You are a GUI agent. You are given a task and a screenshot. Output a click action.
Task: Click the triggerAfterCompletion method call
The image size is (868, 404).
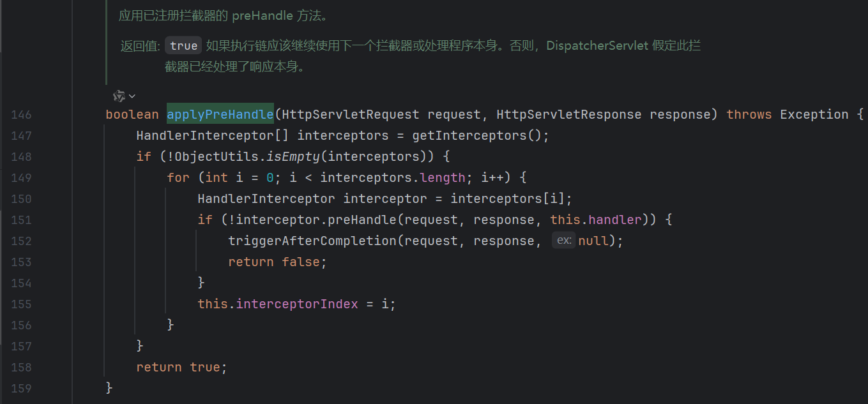point(312,241)
